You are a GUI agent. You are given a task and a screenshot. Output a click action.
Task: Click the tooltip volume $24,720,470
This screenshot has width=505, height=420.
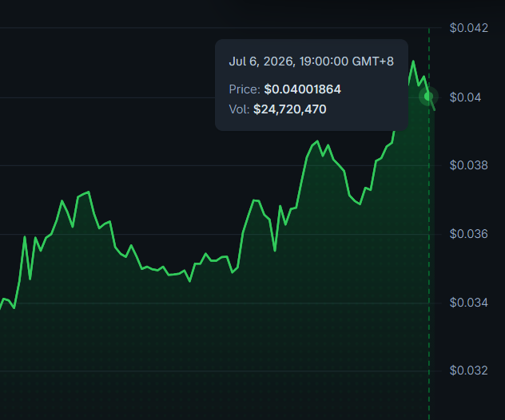(x=290, y=109)
